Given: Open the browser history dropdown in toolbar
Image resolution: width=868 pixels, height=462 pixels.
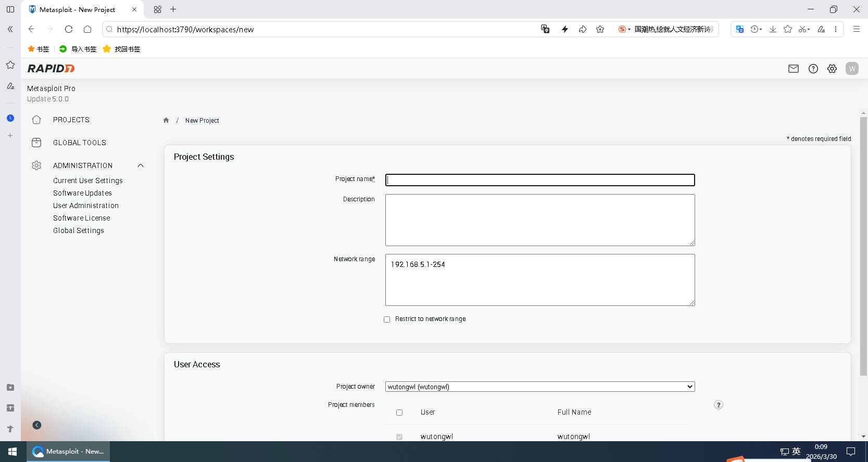Looking at the screenshot, I should coord(756,30).
